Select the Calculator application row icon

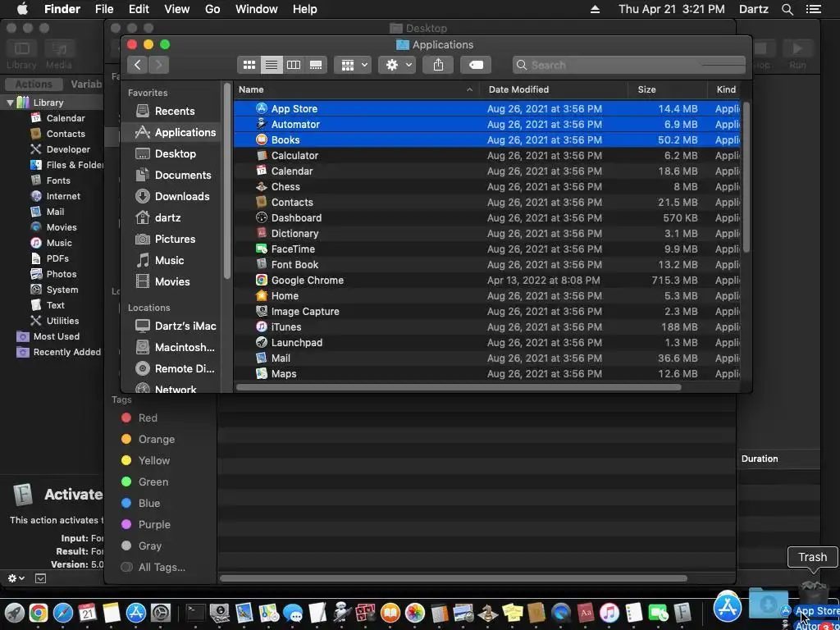(x=262, y=155)
